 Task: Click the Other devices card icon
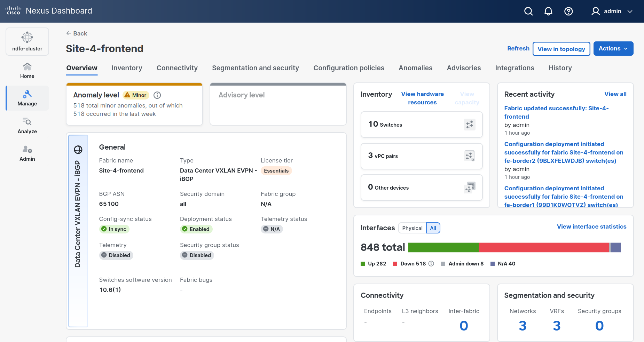coord(470,188)
